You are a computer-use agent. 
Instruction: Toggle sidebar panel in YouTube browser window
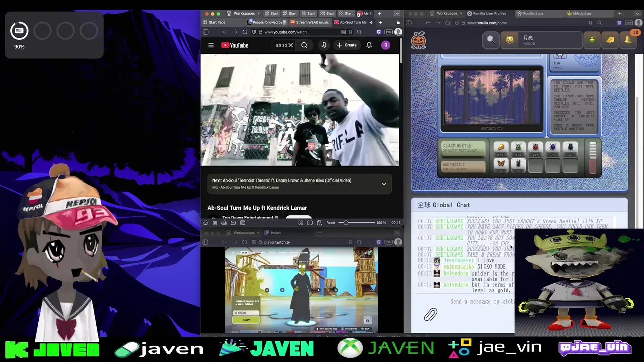point(205,32)
